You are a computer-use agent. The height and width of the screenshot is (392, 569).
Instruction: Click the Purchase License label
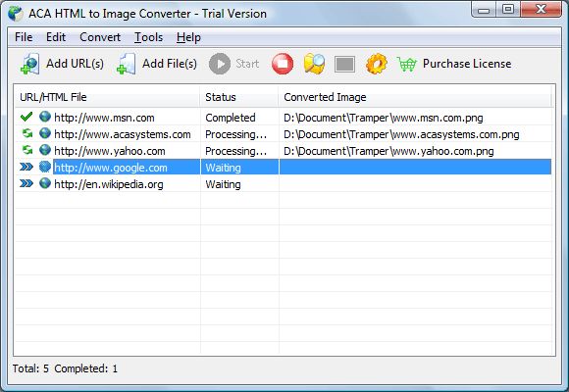[x=467, y=64]
